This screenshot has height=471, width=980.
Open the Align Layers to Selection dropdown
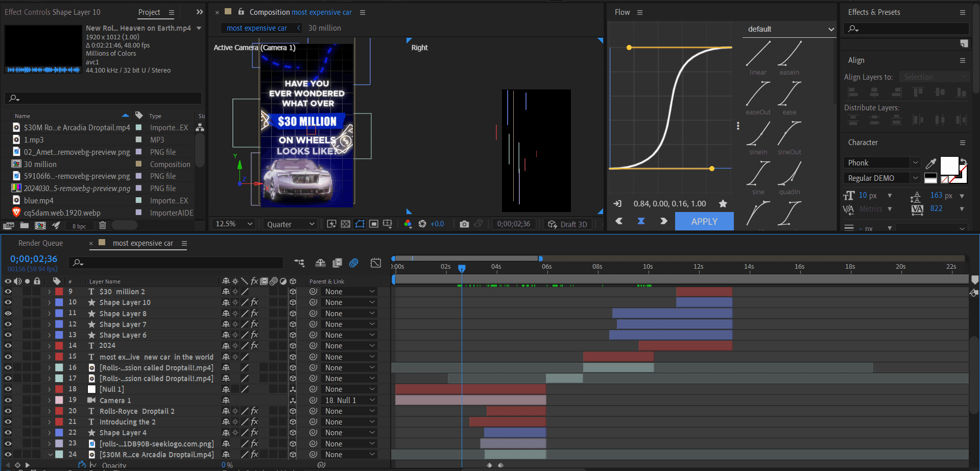pos(934,77)
